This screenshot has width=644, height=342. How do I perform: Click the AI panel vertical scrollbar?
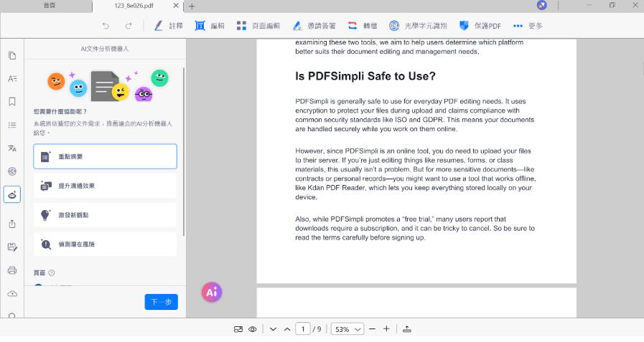(x=184, y=152)
